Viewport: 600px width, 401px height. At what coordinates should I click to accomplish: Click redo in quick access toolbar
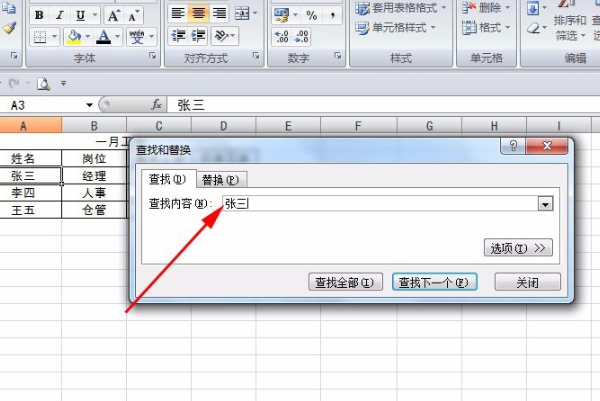[x=15, y=83]
